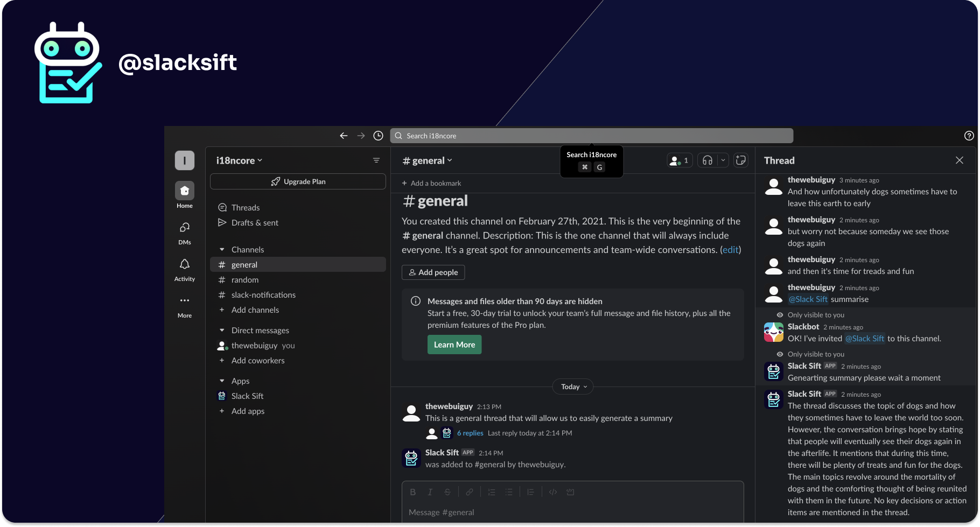Open Threads from the sidebar
This screenshot has width=980, height=527.
tap(245, 207)
